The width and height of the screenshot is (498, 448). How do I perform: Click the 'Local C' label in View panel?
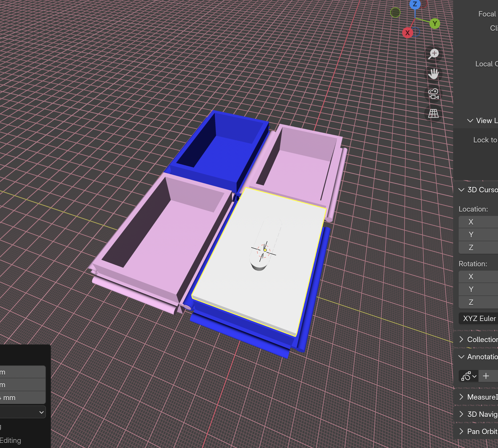click(x=486, y=64)
